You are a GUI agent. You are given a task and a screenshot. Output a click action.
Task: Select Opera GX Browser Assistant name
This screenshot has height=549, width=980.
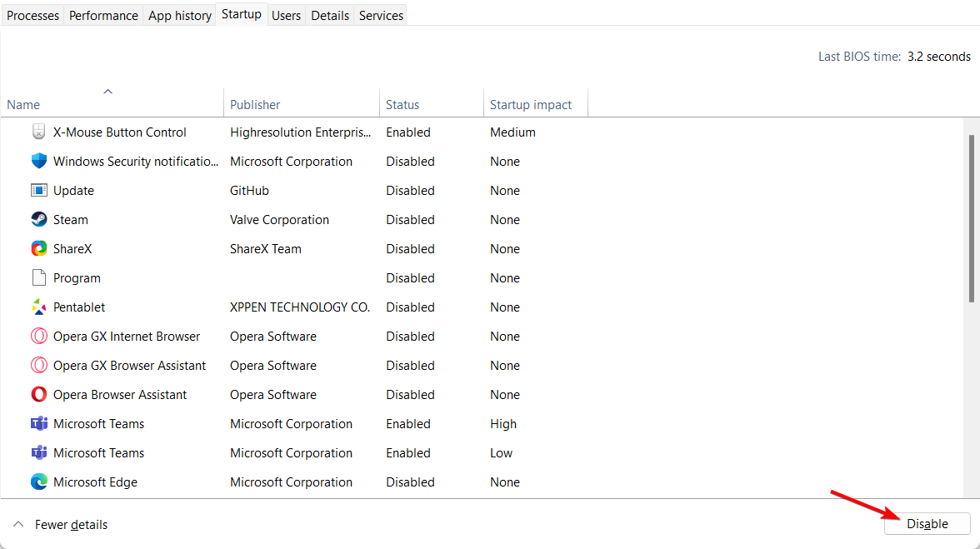pos(129,366)
